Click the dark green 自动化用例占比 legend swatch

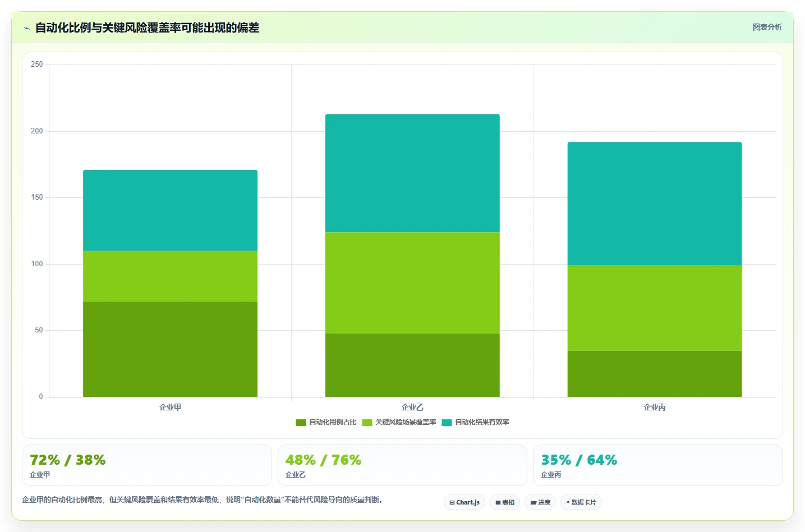point(301,423)
